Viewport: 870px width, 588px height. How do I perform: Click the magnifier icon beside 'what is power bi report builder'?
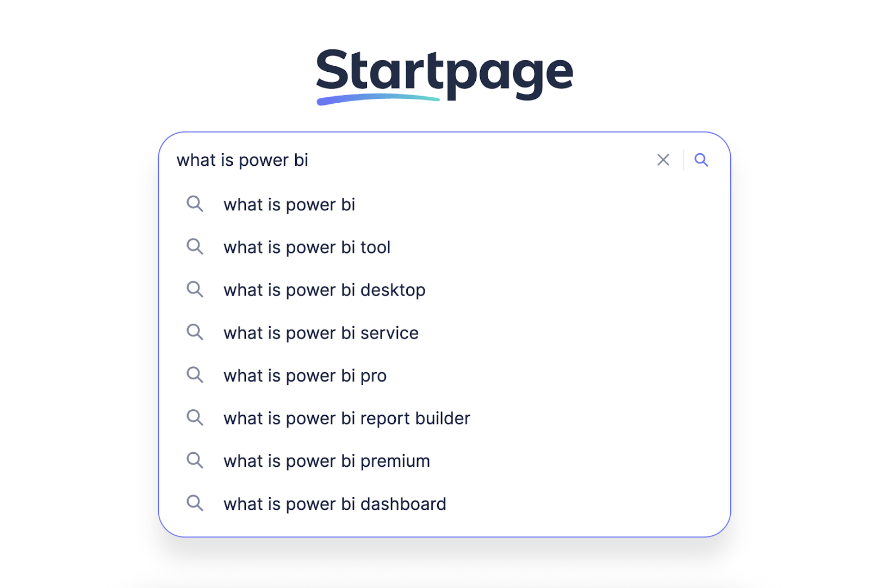195,417
